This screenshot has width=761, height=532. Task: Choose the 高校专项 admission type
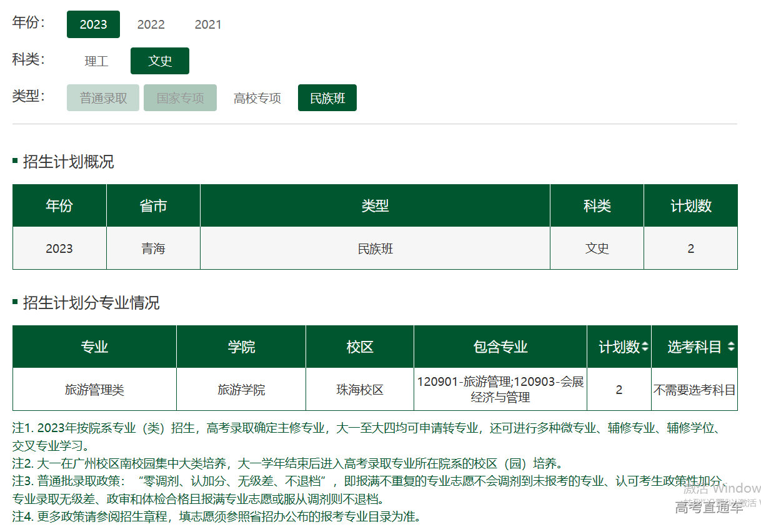(x=257, y=98)
